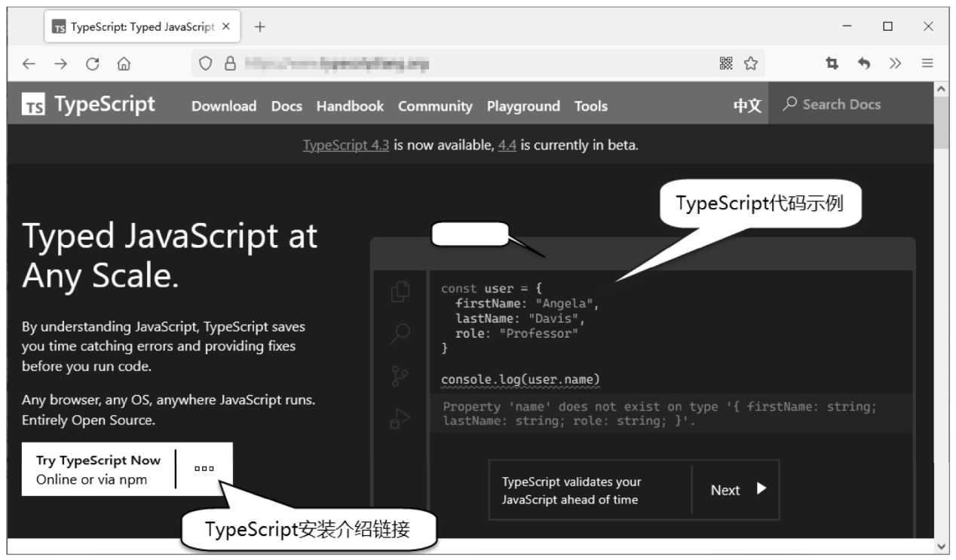
Task: Click the console.log(user.name) code line
Action: [x=520, y=378]
